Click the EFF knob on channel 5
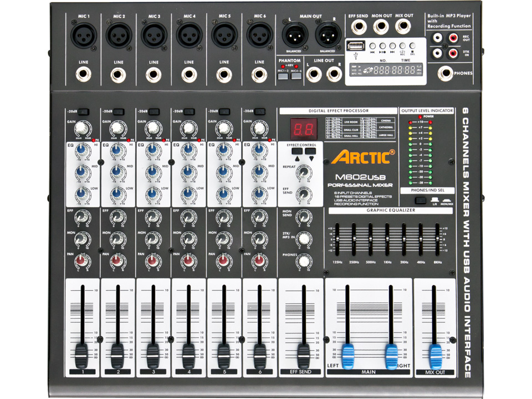 point(223,217)
